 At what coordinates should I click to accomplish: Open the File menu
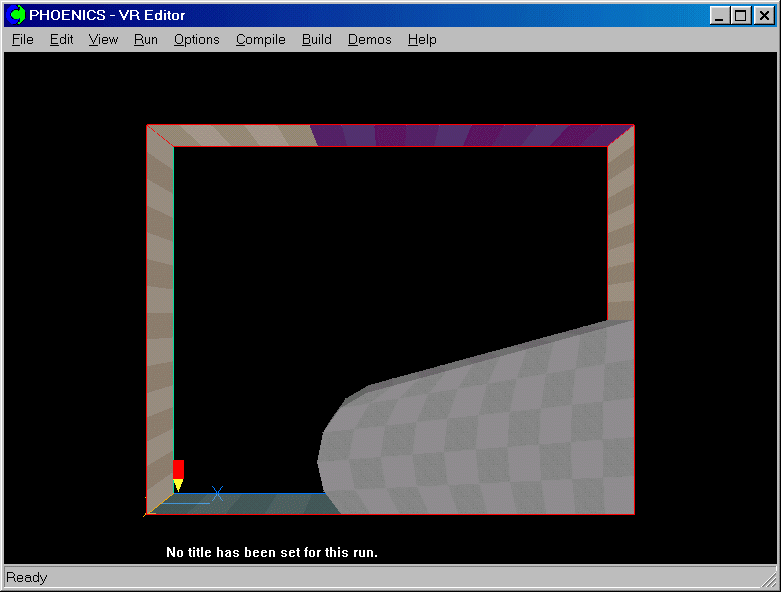(x=22, y=40)
